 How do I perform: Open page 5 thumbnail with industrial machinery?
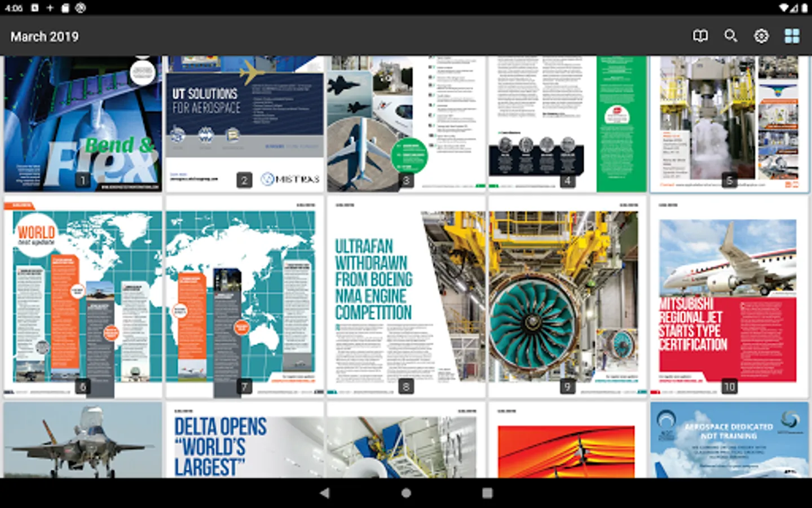729,124
